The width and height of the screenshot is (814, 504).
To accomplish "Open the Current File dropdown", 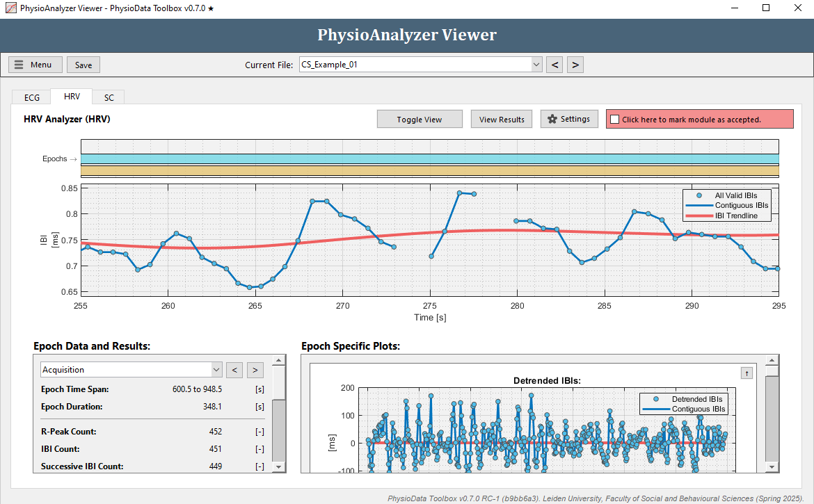I will pos(536,64).
